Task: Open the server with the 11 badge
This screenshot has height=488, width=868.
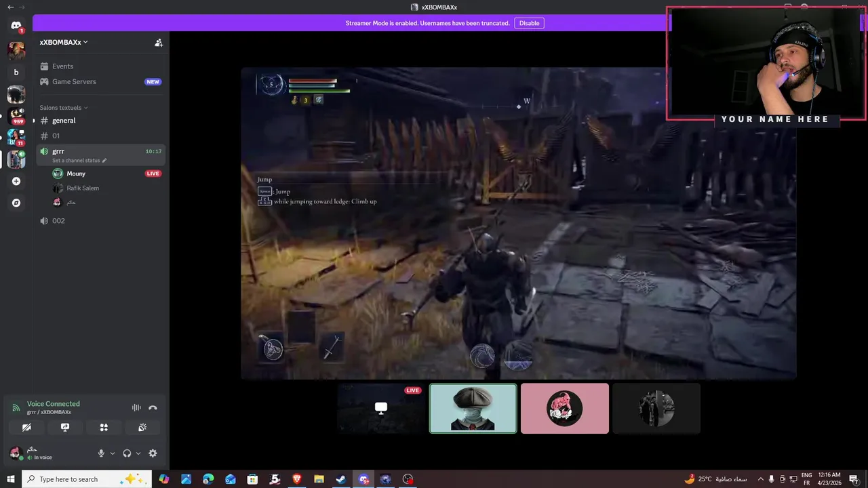Action: point(16,138)
